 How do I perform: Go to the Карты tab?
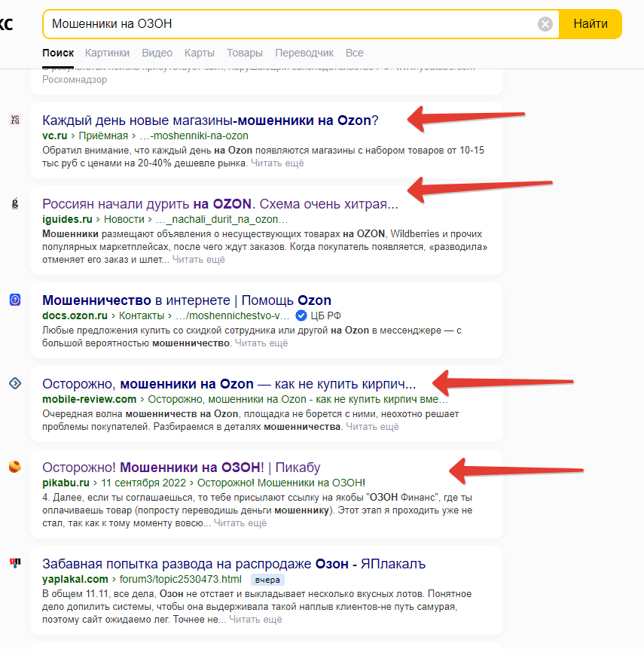[x=199, y=53]
